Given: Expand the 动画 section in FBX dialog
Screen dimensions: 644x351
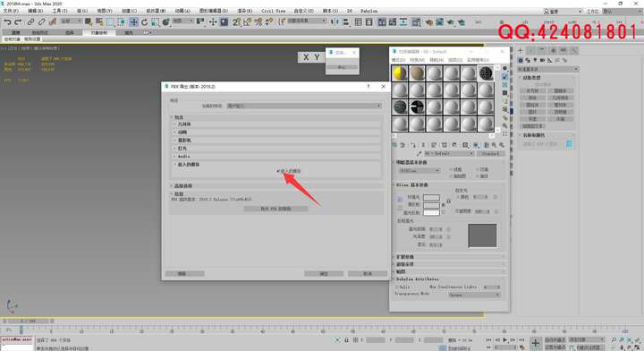Looking at the screenshot, I should pos(276,133).
